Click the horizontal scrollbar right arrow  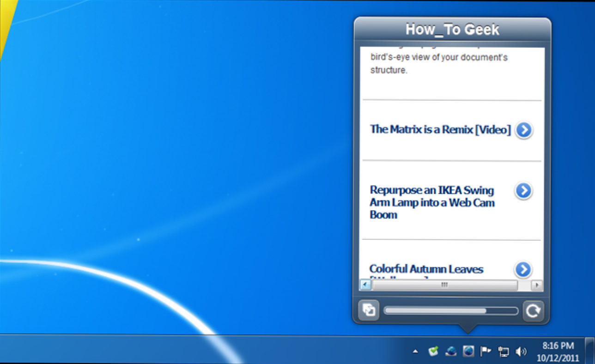click(536, 285)
